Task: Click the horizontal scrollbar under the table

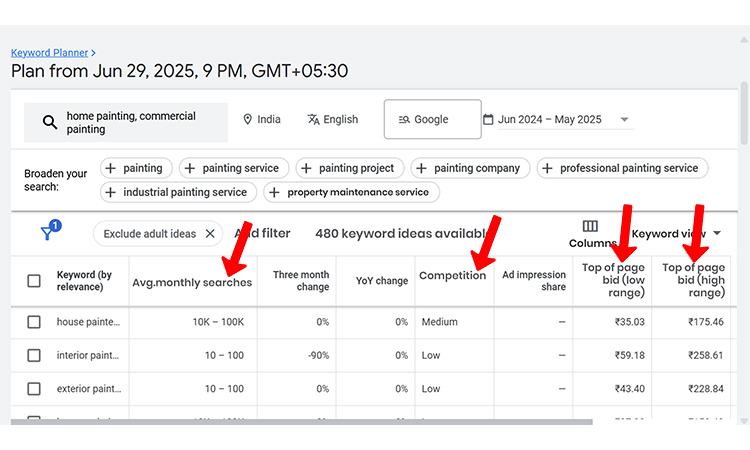Action: [x=301, y=422]
